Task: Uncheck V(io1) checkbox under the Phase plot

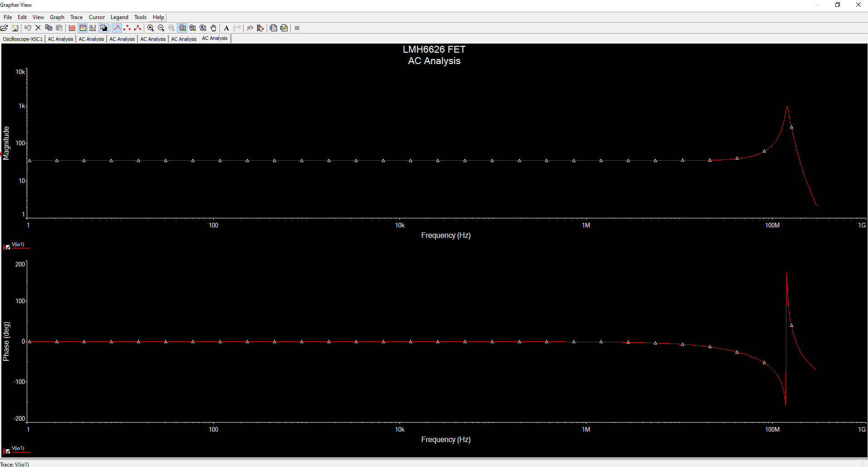Action: [8, 451]
